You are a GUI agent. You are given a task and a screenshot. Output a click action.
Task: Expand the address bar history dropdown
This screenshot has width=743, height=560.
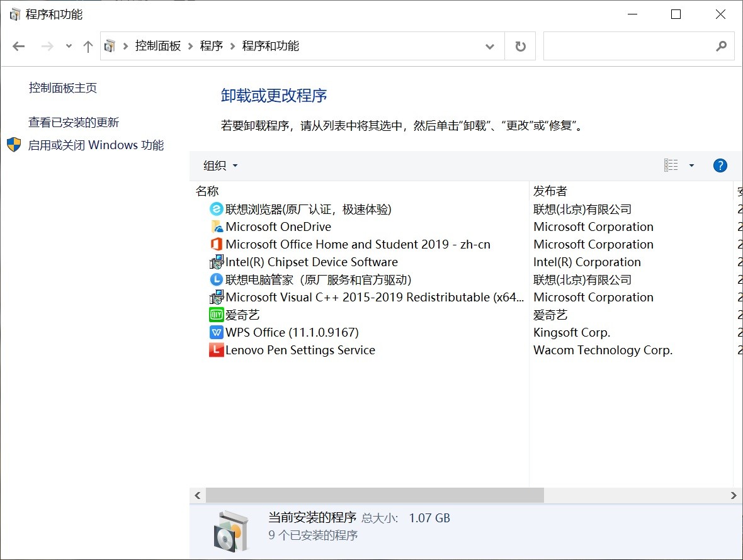[490, 47]
